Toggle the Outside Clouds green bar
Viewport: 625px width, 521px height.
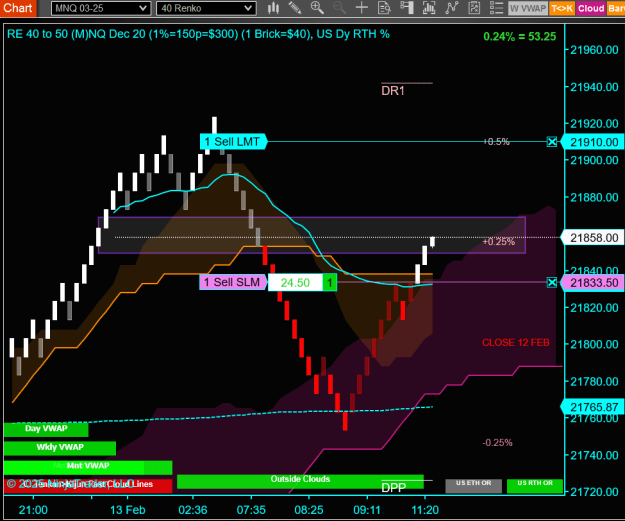pyautogui.click(x=300, y=481)
